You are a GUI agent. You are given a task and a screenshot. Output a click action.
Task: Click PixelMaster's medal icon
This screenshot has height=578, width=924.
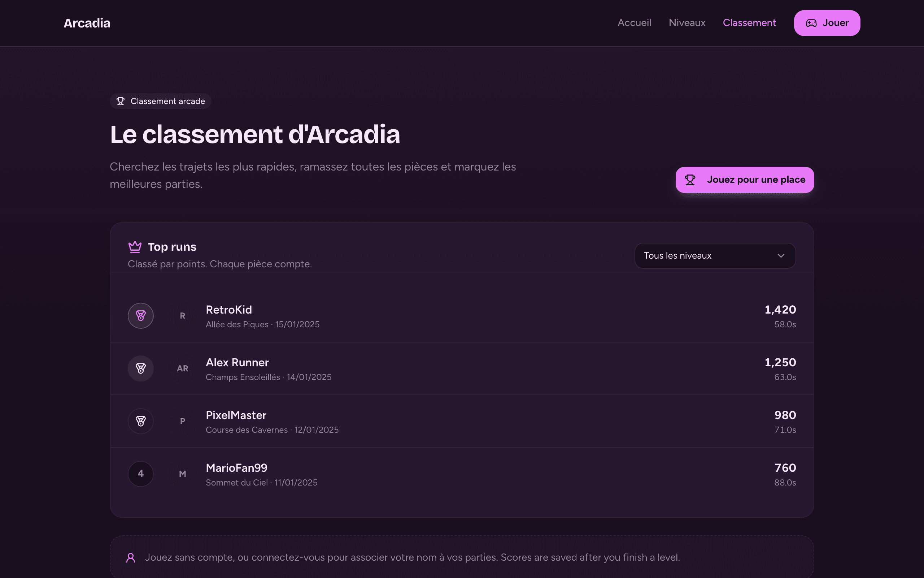click(140, 421)
